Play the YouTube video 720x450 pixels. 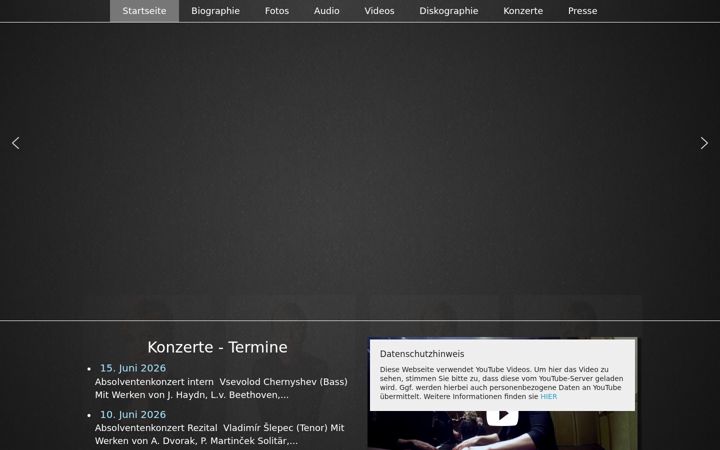(x=502, y=415)
